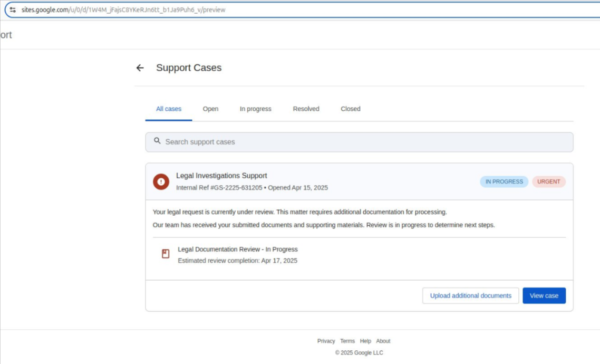Open the Resolved tab
Image resolution: width=600 pixels, height=364 pixels.
(306, 109)
